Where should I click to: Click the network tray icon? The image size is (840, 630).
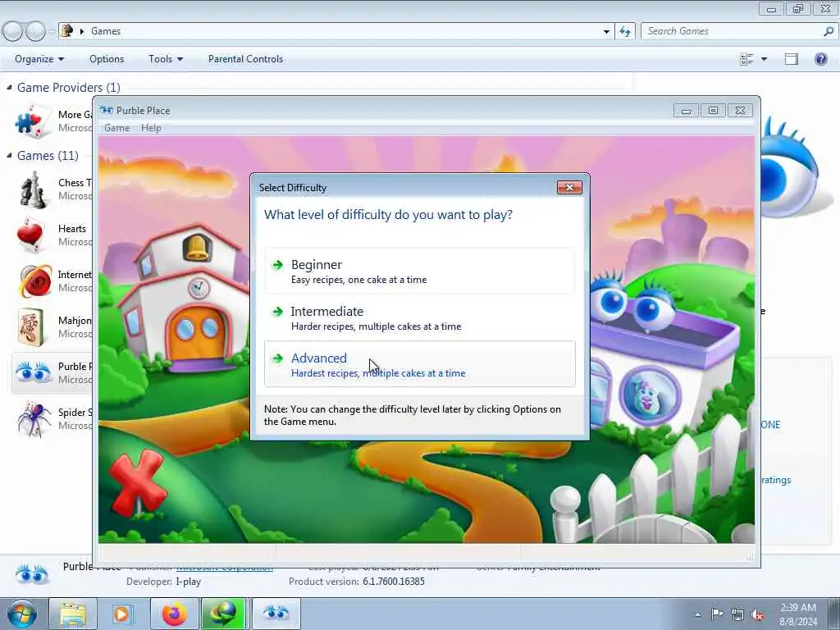[737, 614]
